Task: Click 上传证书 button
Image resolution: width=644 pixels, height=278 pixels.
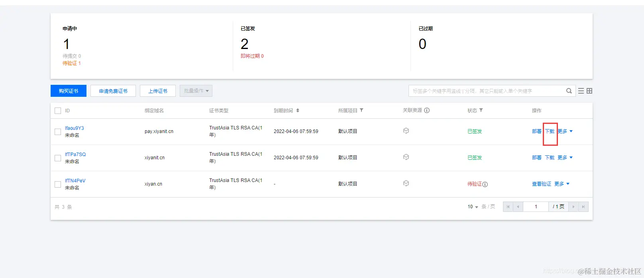Action: (158, 91)
